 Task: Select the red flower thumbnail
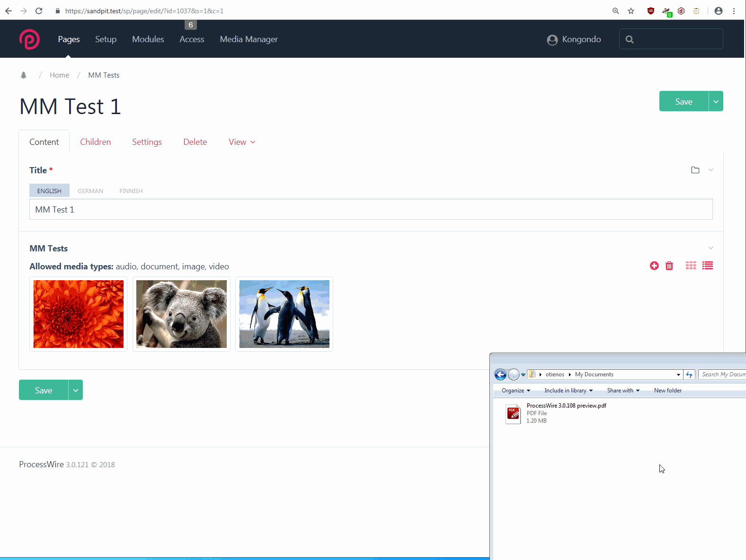(x=79, y=314)
